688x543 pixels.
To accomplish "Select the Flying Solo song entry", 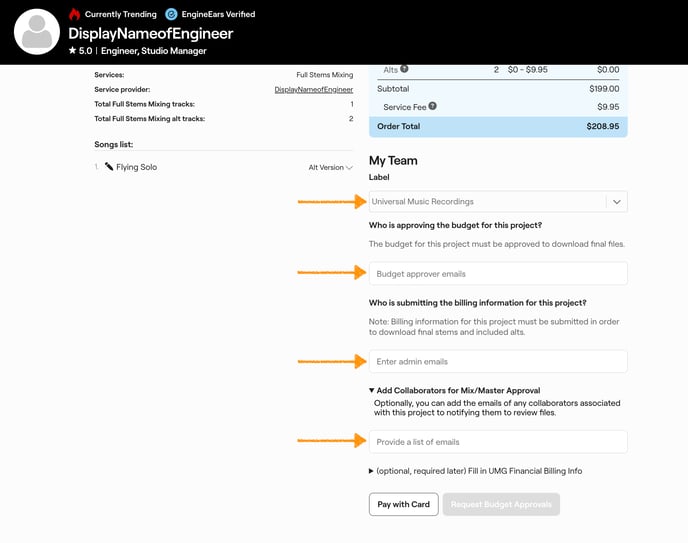I will click(137, 167).
